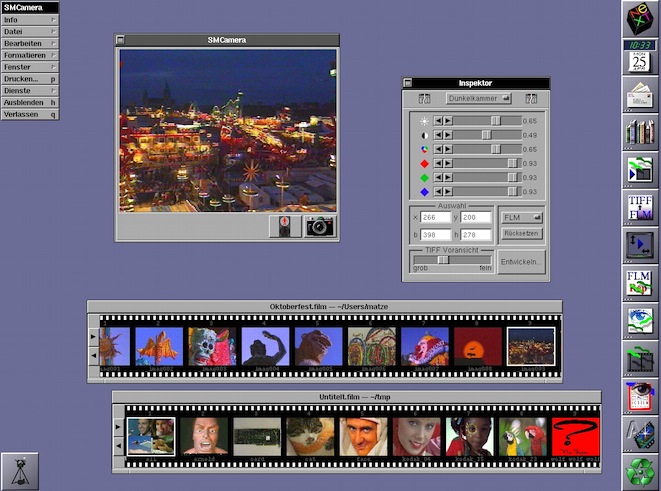The image size is (661, 491).
Task: Expand the Dienste submenu arrow
Action: [54, 91]
